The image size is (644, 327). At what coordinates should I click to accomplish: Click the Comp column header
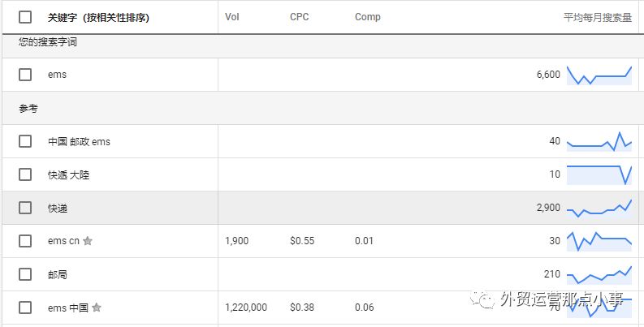[368, 17]
